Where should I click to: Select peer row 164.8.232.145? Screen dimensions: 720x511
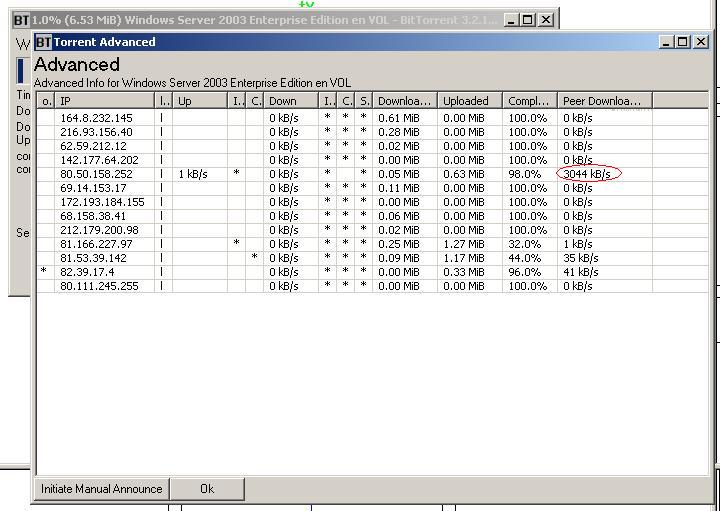tap(372, 118)
